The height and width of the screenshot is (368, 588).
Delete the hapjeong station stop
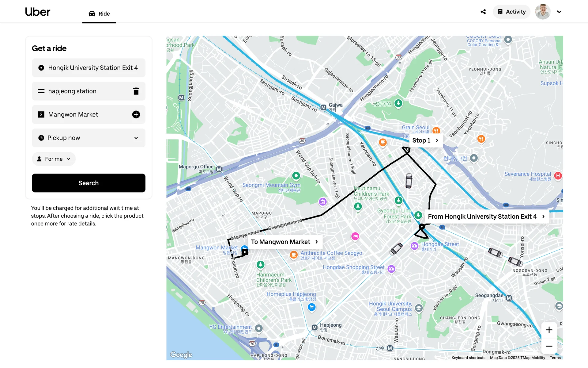coord(136,91)
